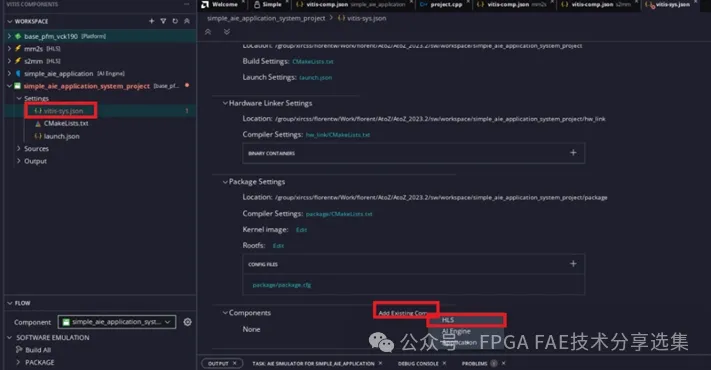Select vitis-sys.json in the tree
Viewport: 711px width, 370px height.
point(63,111)
